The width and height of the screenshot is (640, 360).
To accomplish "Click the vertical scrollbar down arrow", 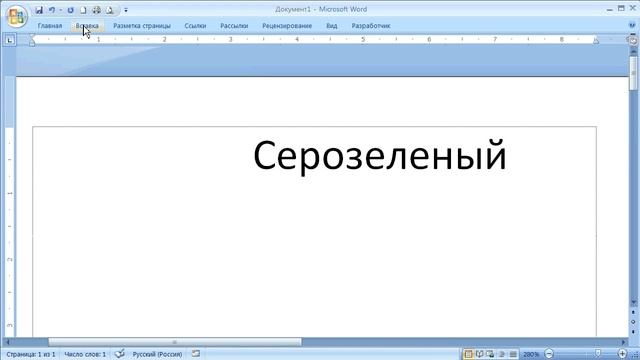I will tap(633, 302).
